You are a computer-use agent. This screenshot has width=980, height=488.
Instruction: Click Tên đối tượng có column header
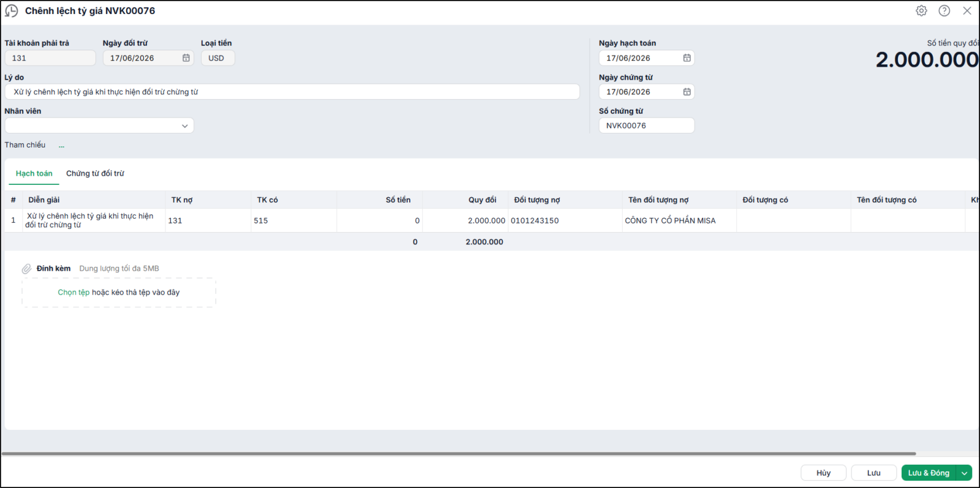[908, 200]
